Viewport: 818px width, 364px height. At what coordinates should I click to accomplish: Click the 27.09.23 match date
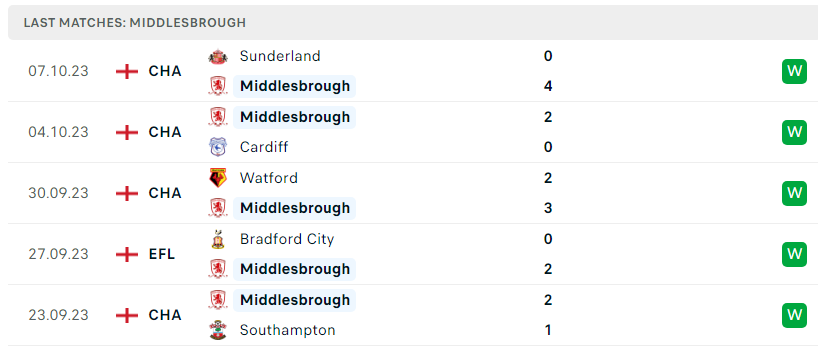[x=58, y=254]
